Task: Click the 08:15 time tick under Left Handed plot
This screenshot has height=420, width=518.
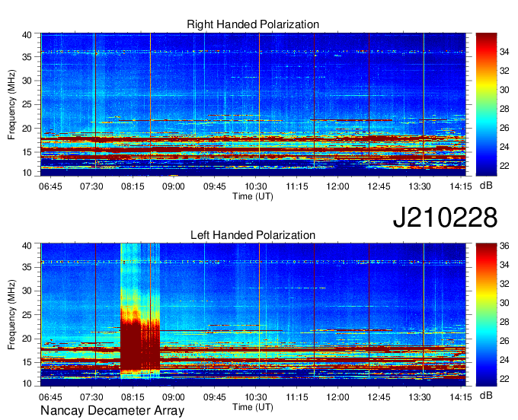Action: [x=133, y=397]
